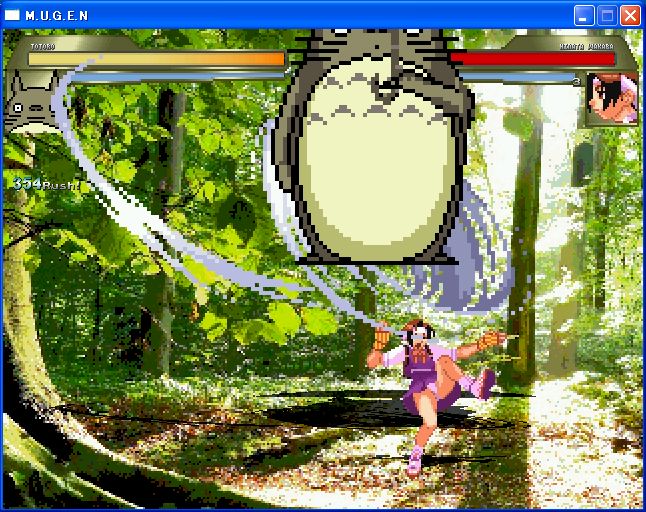Close the M.U.G.E.N window
Viewport: 646px width, 512px height.
pos(630,16)
